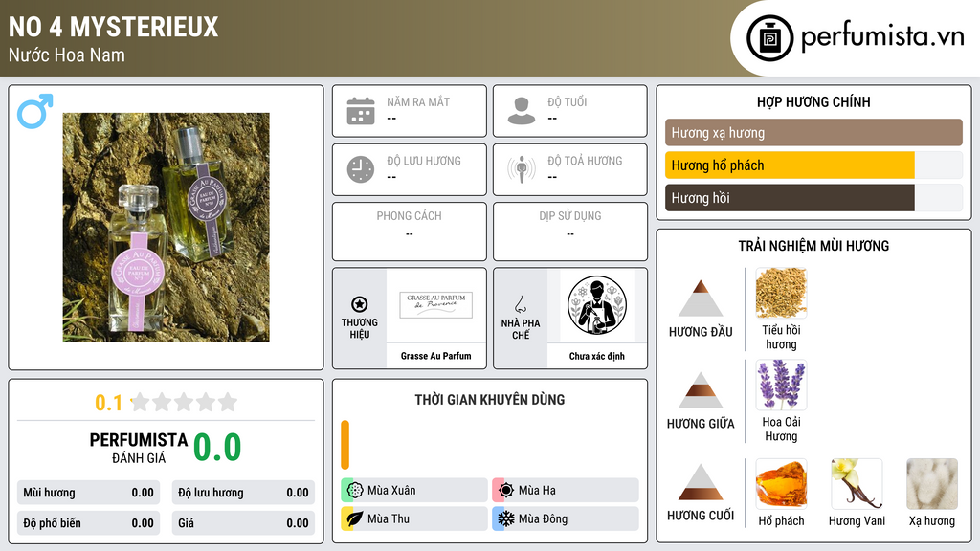The width and height of the screenshot is (980, 551).
Task: Click the nose icon above Nhà pha chế
Action: (x=520, y=304)
